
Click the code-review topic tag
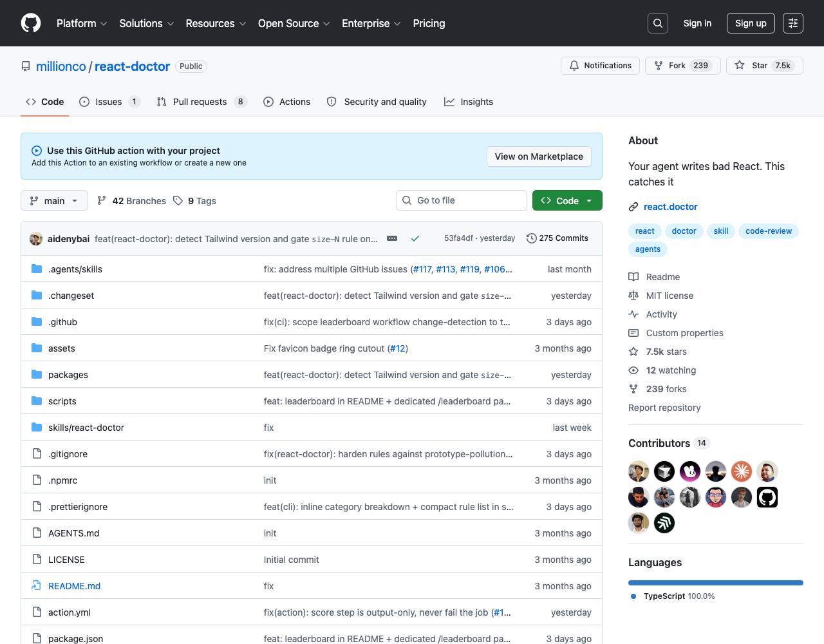click(x=769, y=231)
